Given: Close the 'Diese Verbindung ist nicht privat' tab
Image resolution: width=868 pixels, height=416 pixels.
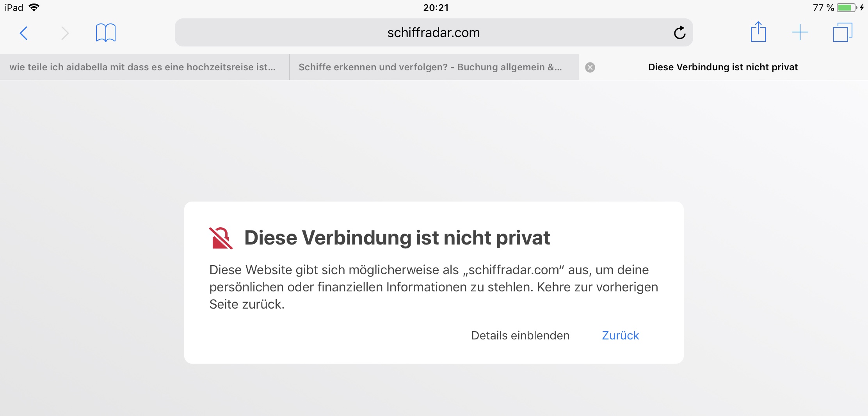Looking at the screenshot, I should pos(590,68).
